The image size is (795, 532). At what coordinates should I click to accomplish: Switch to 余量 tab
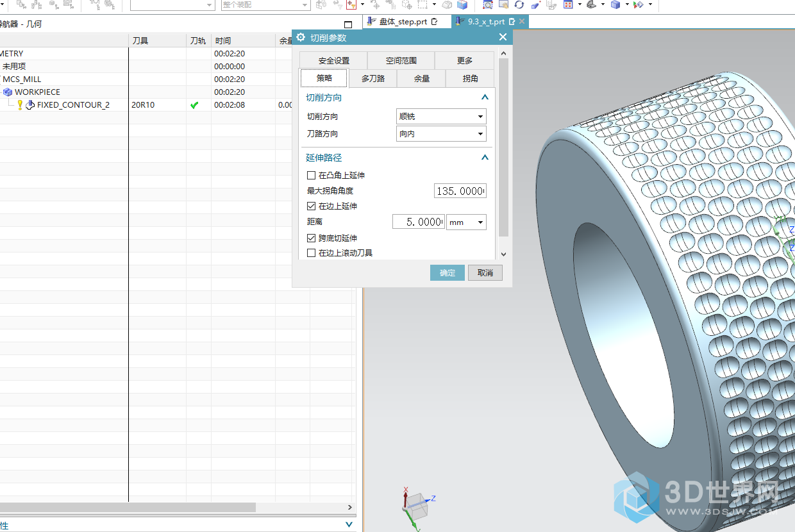[x=421, y=79]
